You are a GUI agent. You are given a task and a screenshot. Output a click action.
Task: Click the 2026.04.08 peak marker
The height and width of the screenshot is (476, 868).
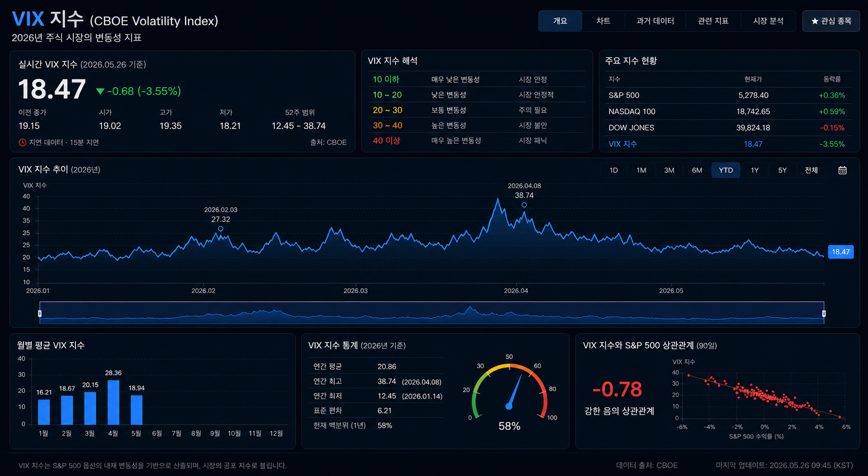(524, 205)
